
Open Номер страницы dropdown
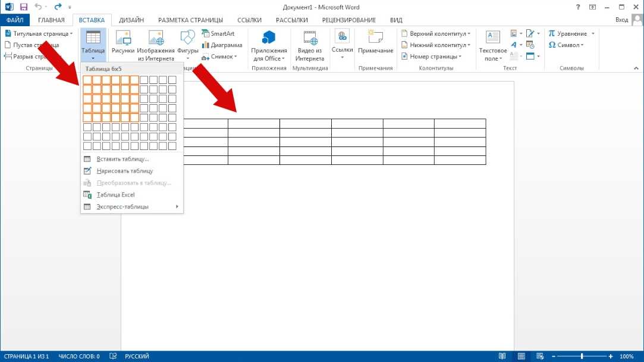(x=460, y=57)
